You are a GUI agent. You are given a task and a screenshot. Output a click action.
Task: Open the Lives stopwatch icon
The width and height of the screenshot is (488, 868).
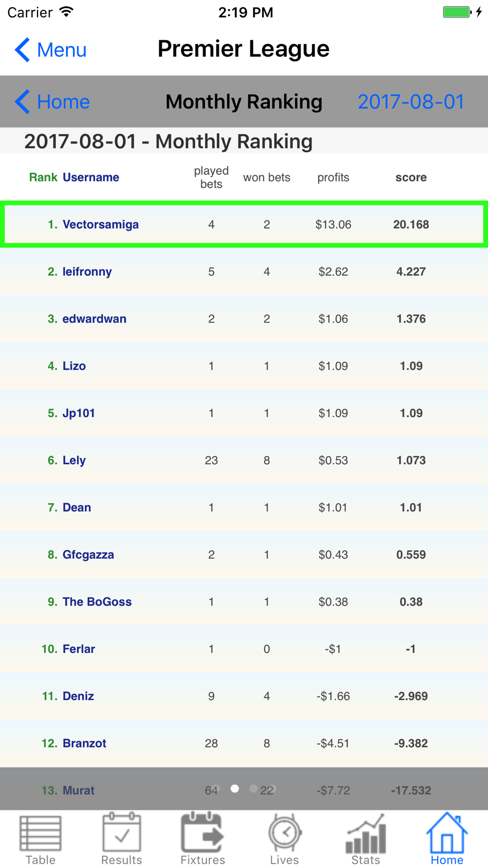(284, 832)
